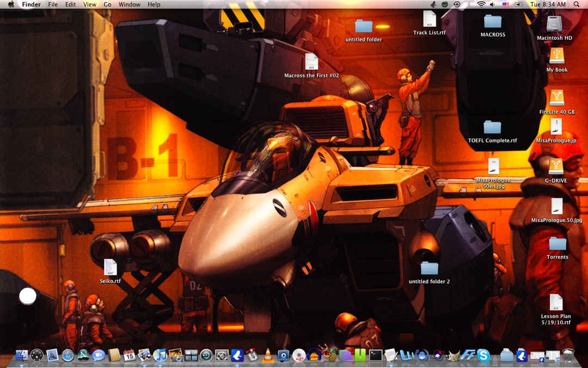Viewport: 588px width, 368px height.
Task: Launch Image Capture camera icon in Dock
Action: tap(175, 355)
